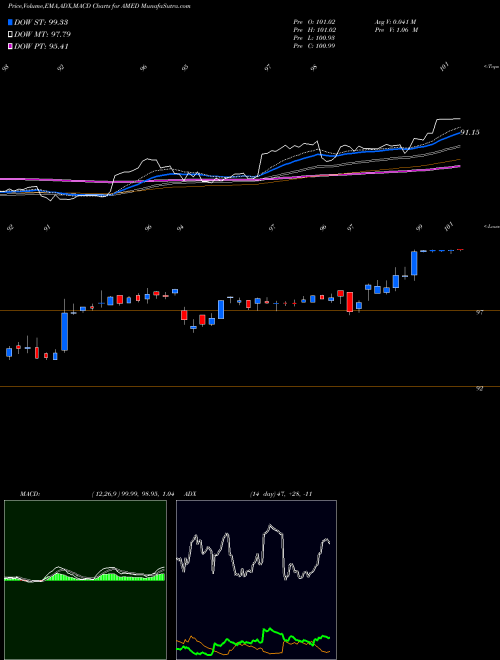This screenshot has width=500, height=660.
Task: Click the magenta DOW PT legend swatch
Action: (x=11, y=47)
